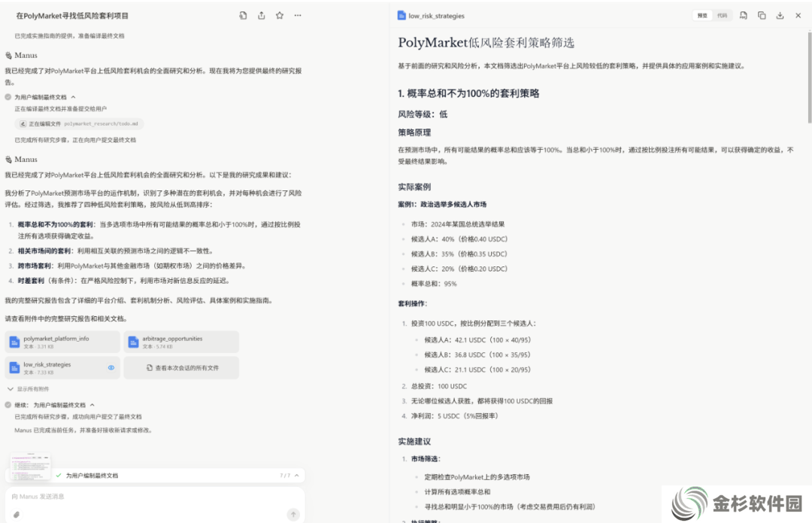This screenshot has width=812, height=523.
Task: Click the green checkmark in the progress bar
Action: (59, 476)
